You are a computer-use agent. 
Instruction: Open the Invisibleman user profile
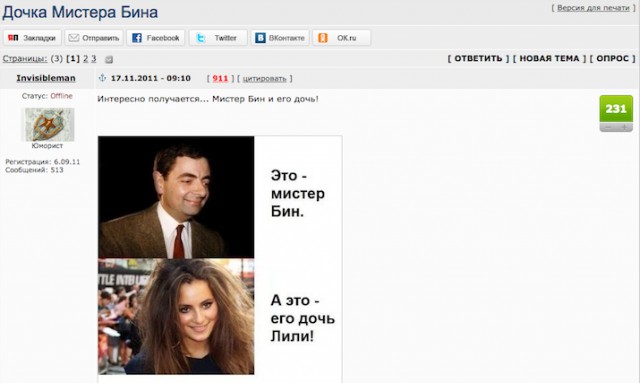46,78
